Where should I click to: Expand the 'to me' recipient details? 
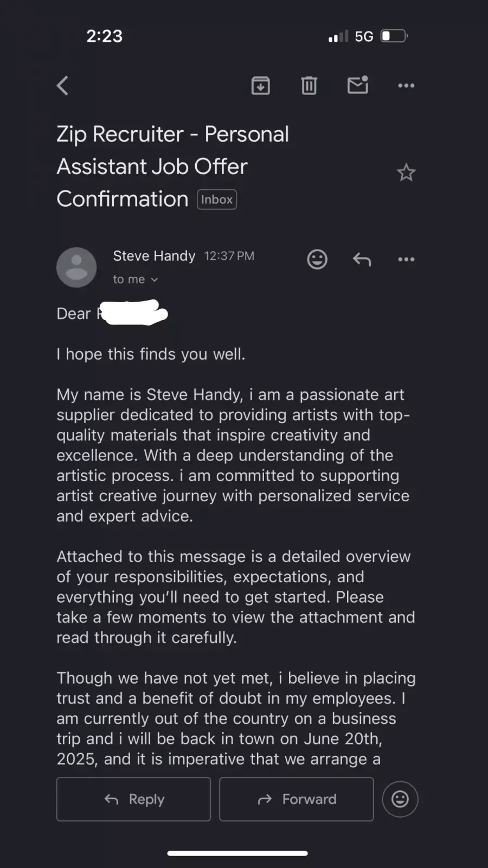tap(135, 279)
